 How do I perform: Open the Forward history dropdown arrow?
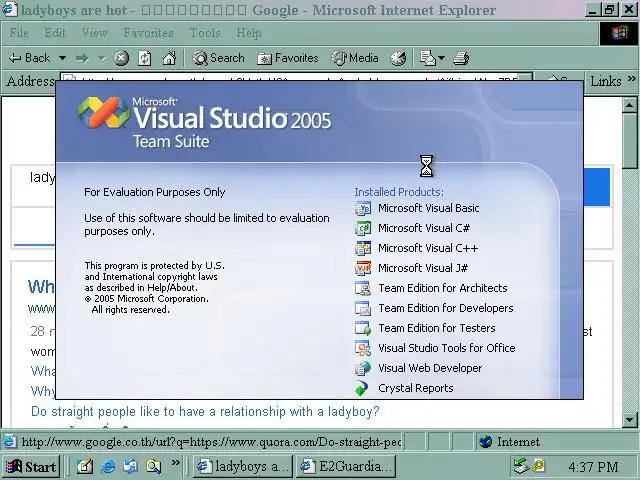pyautogui.click(x=101, y=58)
